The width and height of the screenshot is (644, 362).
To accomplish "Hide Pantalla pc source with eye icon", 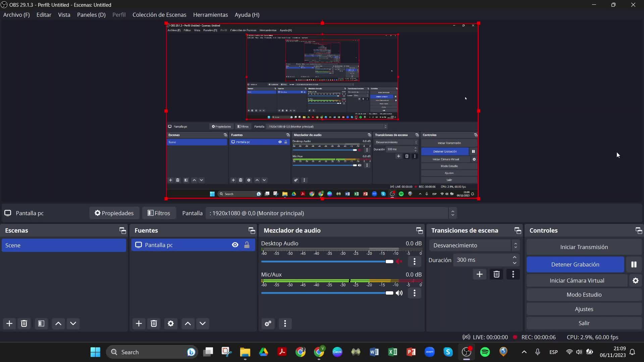I will (235, 245).
